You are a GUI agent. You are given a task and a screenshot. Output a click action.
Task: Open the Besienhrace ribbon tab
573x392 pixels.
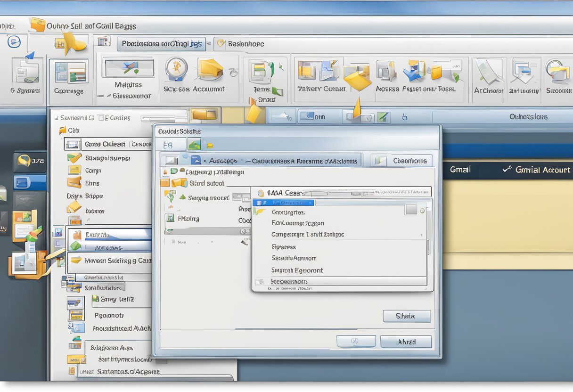click(x=240, y=44)
